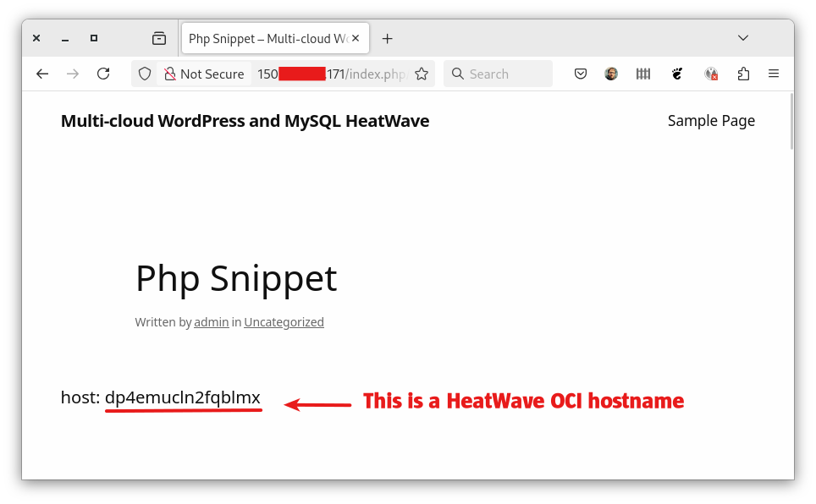Save the page to Pocket
The image size is (816, 504).
point(581,74)
